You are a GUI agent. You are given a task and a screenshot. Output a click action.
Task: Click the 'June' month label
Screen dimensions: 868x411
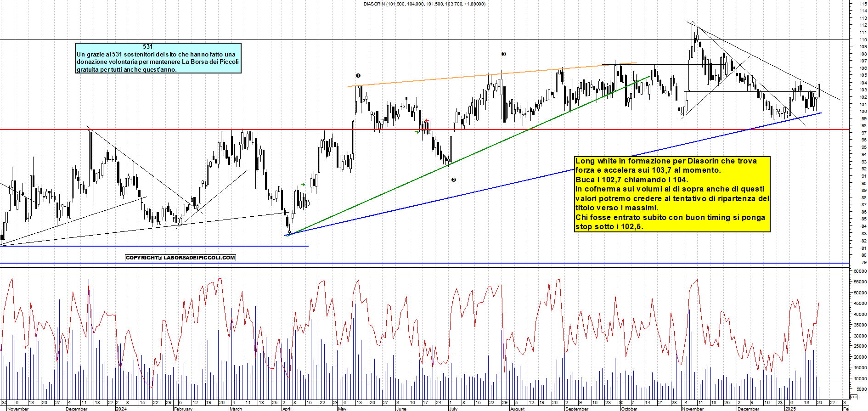(401, 409)
